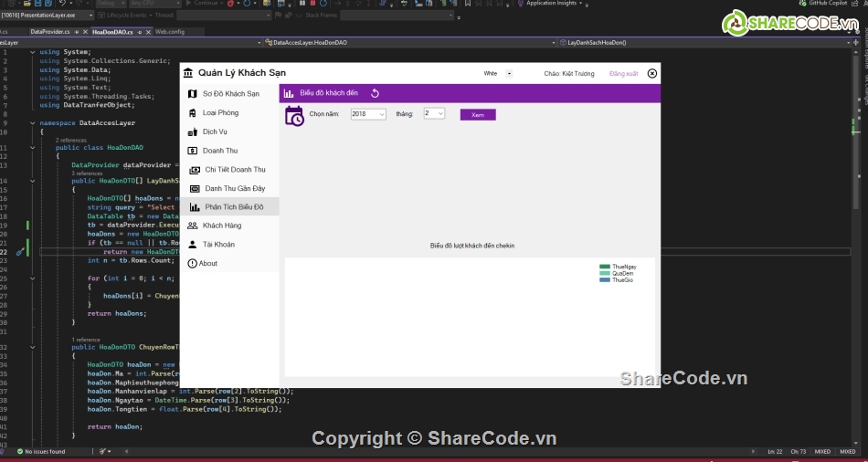868x462 pixels.
Task: Click the calendar clock icon
Action: [294, 115]
